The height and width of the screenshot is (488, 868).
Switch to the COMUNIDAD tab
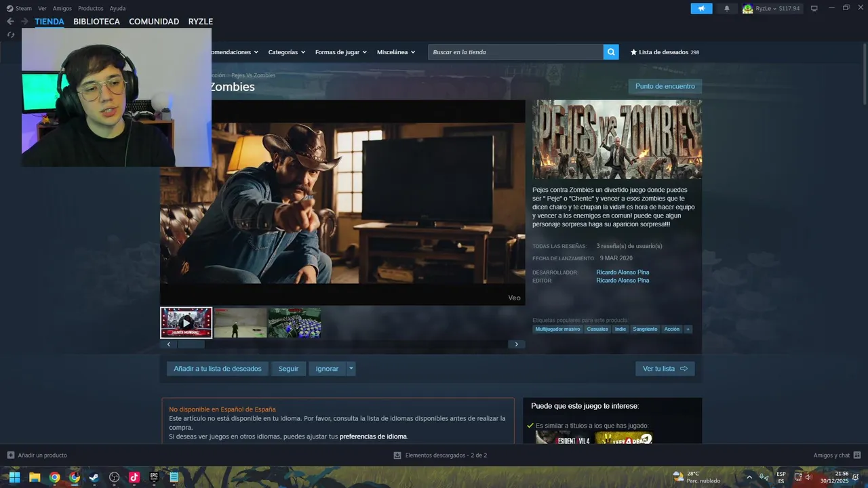coord(154,22)
